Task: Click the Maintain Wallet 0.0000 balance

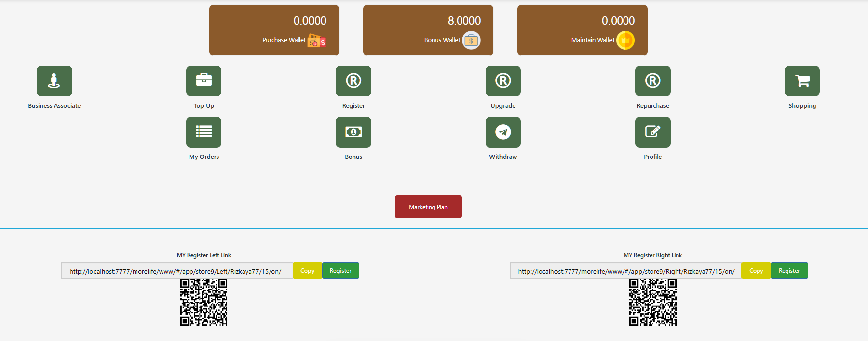Action: 618,21
